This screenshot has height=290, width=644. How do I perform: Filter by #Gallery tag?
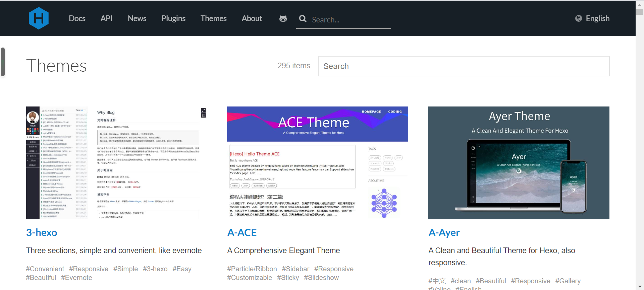[568, 281]
